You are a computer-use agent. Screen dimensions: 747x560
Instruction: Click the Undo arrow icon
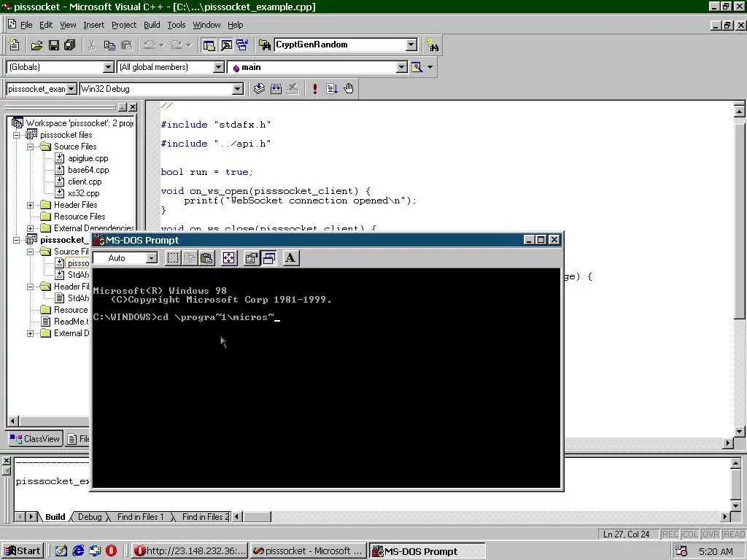(150, 44)
